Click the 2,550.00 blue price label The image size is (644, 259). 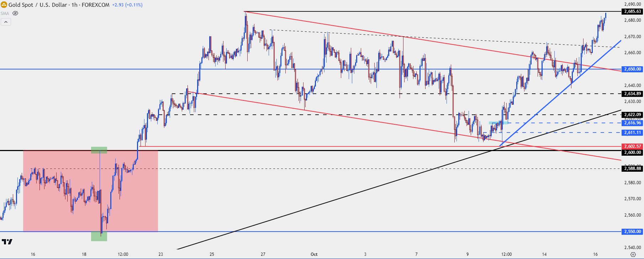pos(632,232)
